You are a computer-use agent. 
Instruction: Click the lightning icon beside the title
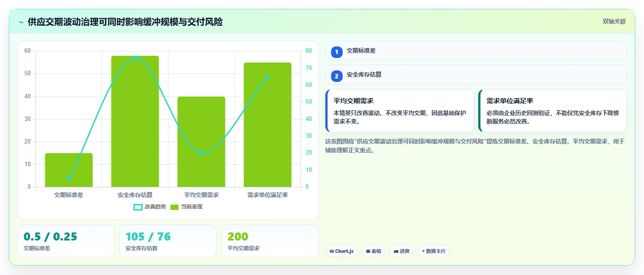point(21,22)
